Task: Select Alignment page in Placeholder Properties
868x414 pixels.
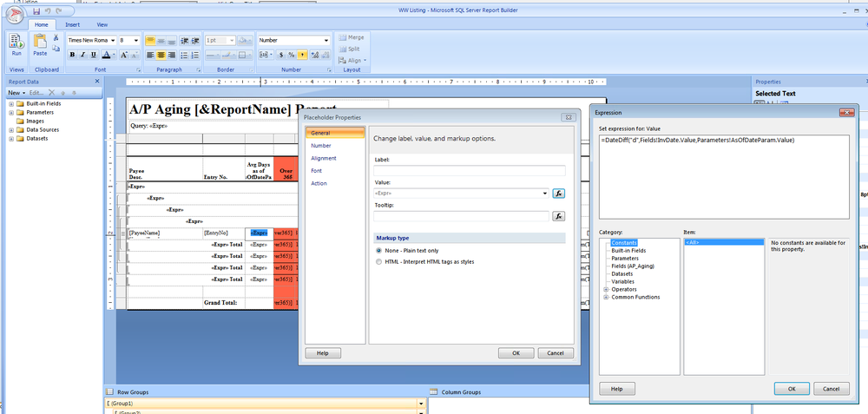Action: pos(323,158)
